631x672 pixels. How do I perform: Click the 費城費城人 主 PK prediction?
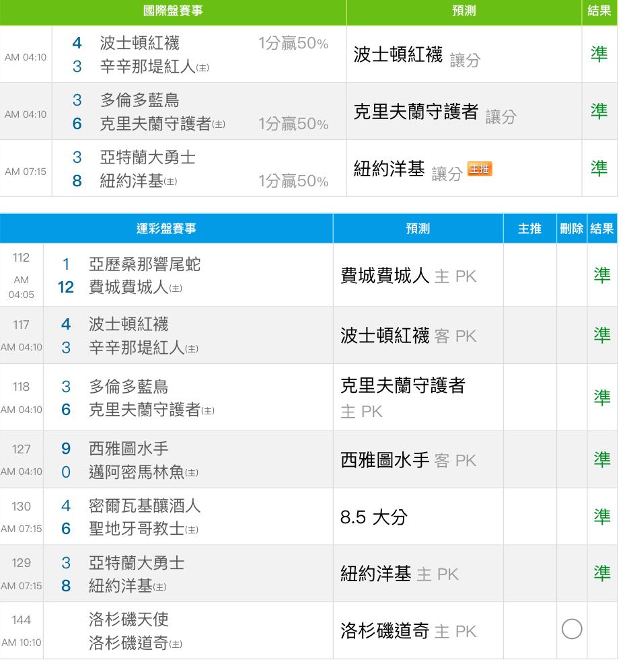coord(408,276)
